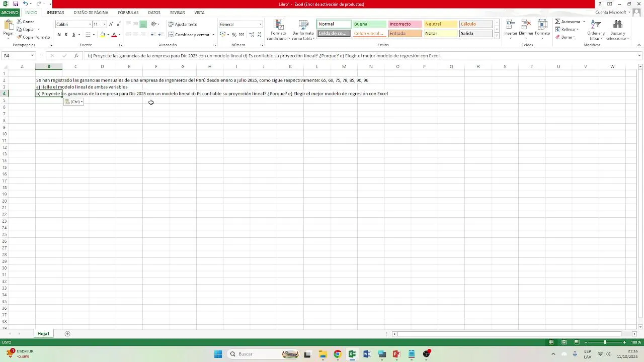Click the Eliminar celdas icon
Viewport: 644px width, 362px height.
(x=526, y=25)
